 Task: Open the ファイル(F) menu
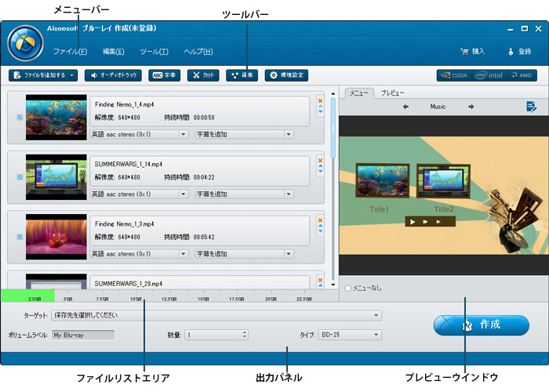[70, 52]
